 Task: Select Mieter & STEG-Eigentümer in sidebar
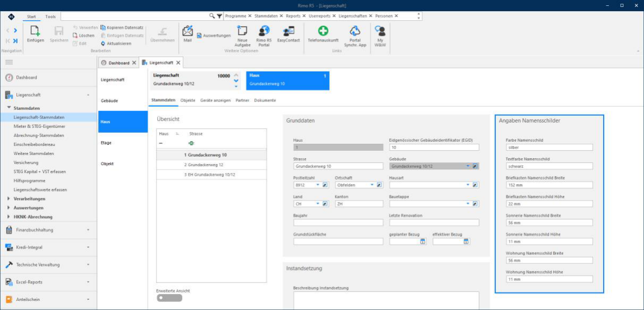tap(40, 126)
